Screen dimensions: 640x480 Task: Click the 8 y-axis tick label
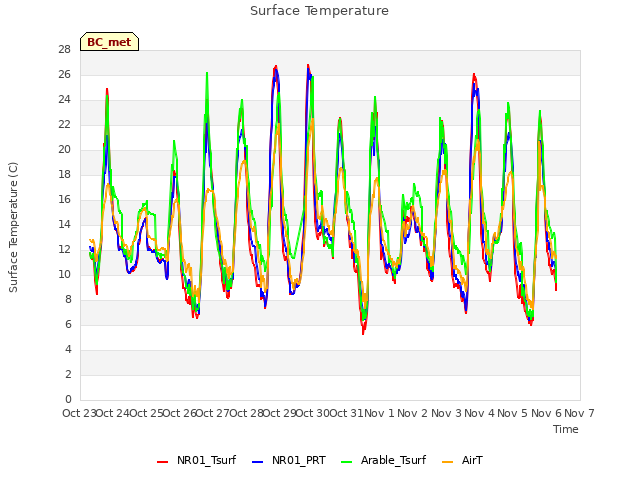pyautogui.click(x=68, y=300)
